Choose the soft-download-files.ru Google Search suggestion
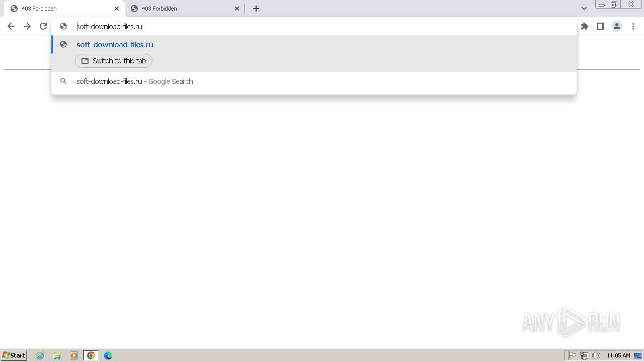This screenshot has height=362, width=644. (x=313, y=81)
